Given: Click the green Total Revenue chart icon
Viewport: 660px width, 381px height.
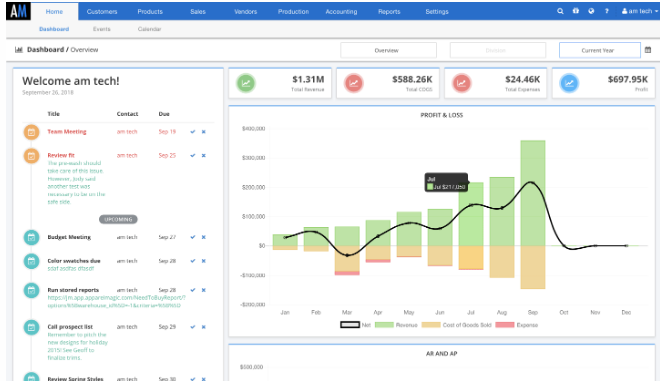Looking at the screenshot, I should (246, 83).
